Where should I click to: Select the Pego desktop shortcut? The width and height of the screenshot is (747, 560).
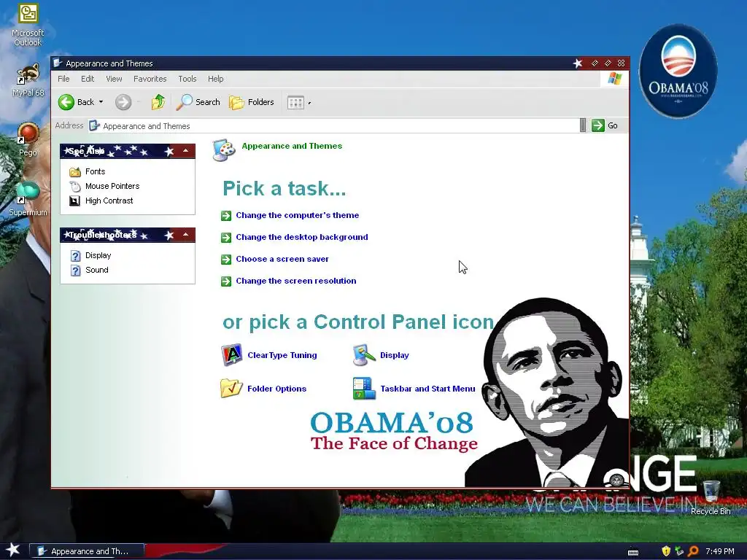pos(28,139)
